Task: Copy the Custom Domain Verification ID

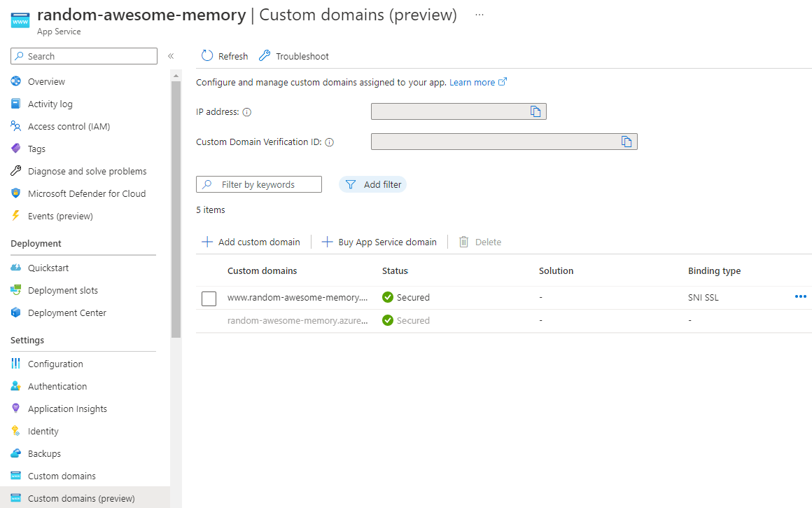Action: point(626,142)
